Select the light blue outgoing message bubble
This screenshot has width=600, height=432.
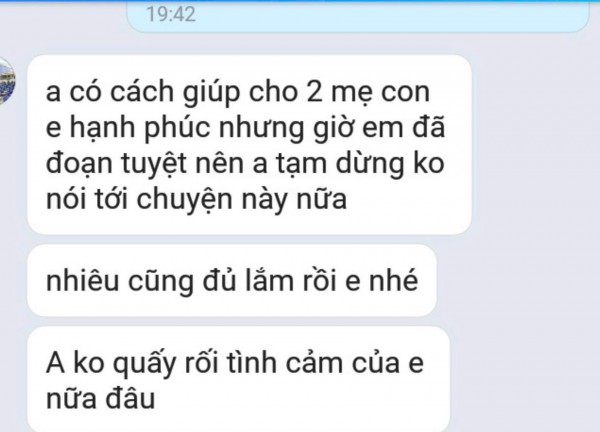358,16
